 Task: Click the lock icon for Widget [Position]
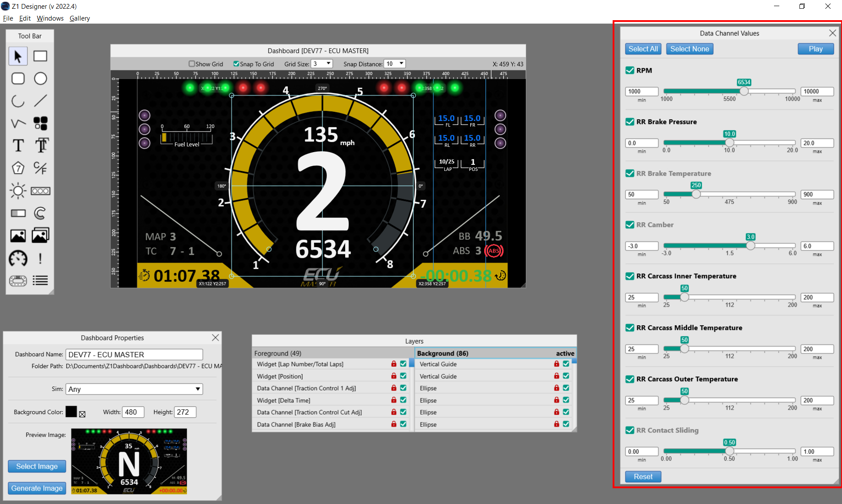394,376
